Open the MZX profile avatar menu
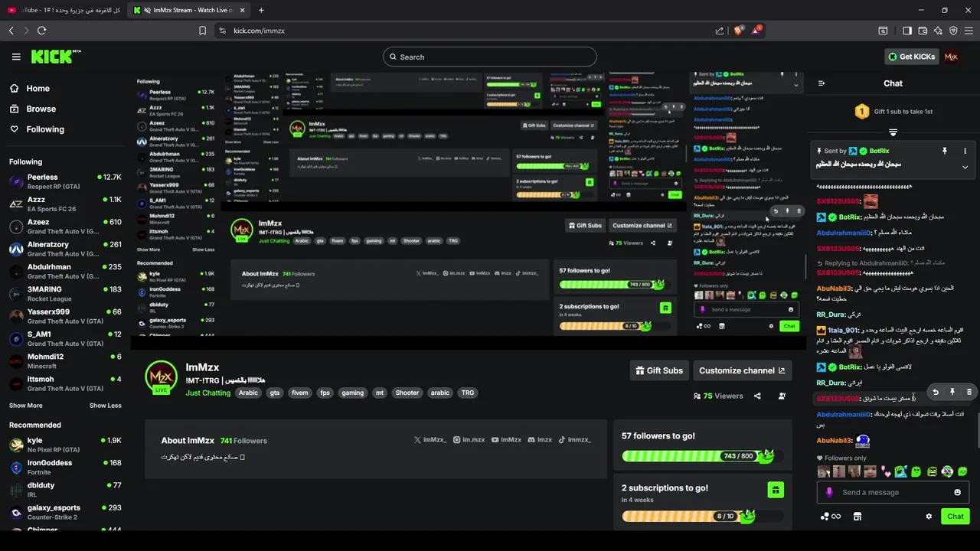980x551 pixels. click(951, 57)
